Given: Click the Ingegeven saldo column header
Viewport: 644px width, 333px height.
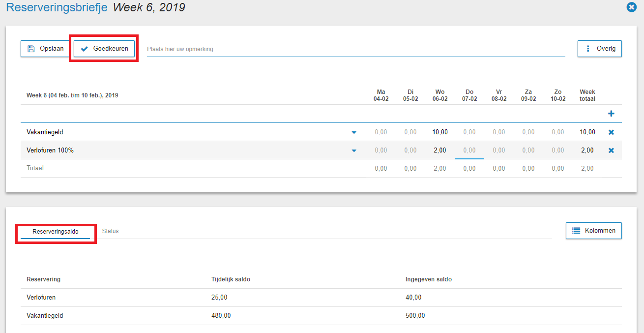Looking at the screenshot, I should 429,279.
